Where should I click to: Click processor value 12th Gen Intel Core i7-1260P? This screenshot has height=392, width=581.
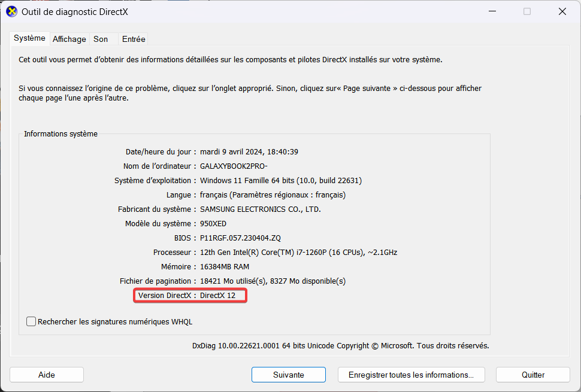point(299,253)
